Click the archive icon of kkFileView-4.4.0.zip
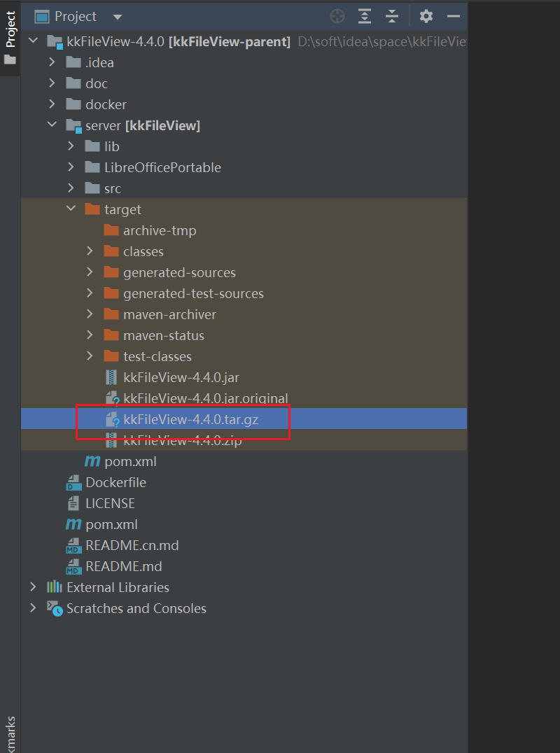 [111, 440]
